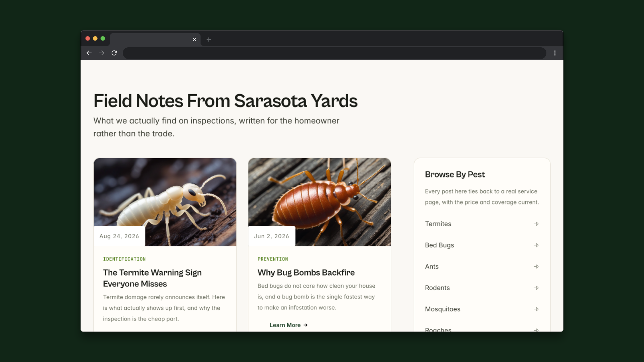Click the arrow icon next to Mosquitoes
644x362 pixels.
536,309
